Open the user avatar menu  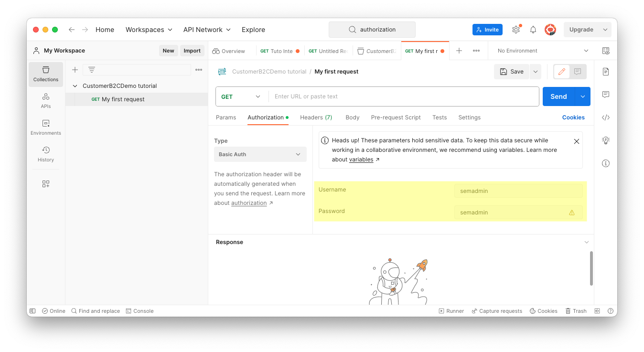(550, 30)
